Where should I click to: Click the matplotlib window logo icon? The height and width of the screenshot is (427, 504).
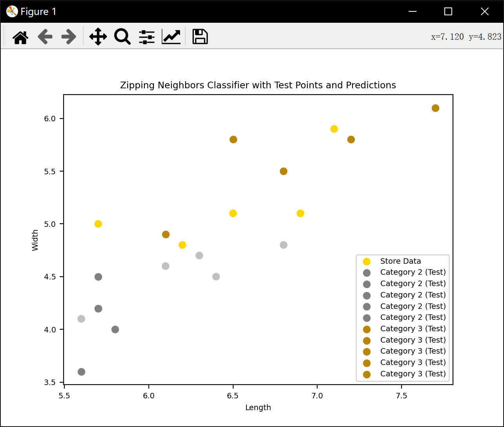pyautogui.click(x=12, y=11)
